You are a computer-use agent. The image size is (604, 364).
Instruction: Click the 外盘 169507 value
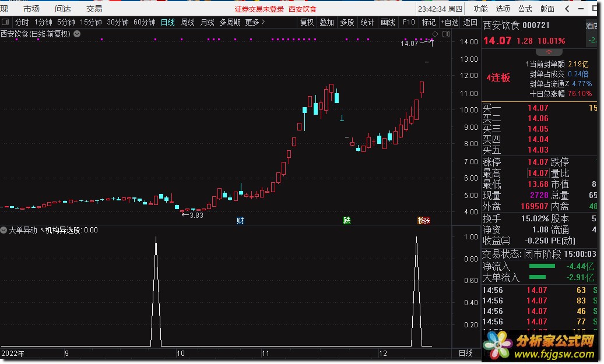(534, 206)
